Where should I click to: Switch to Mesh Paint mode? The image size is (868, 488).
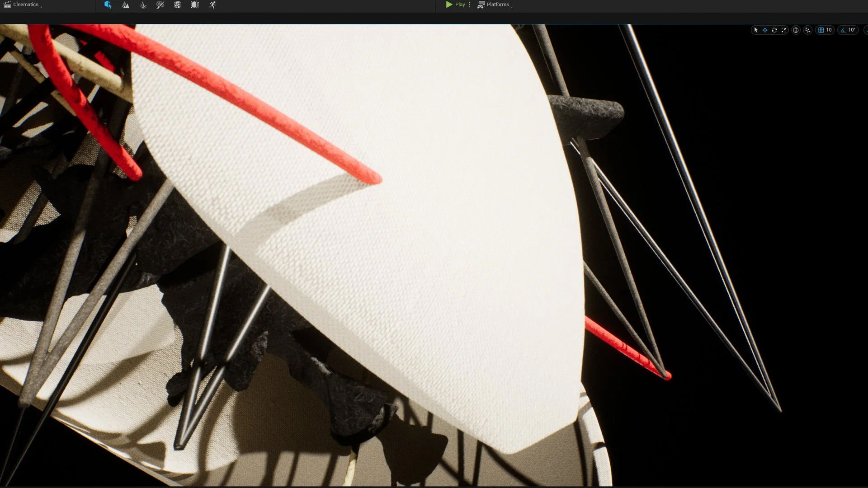(x=160, y=5)
